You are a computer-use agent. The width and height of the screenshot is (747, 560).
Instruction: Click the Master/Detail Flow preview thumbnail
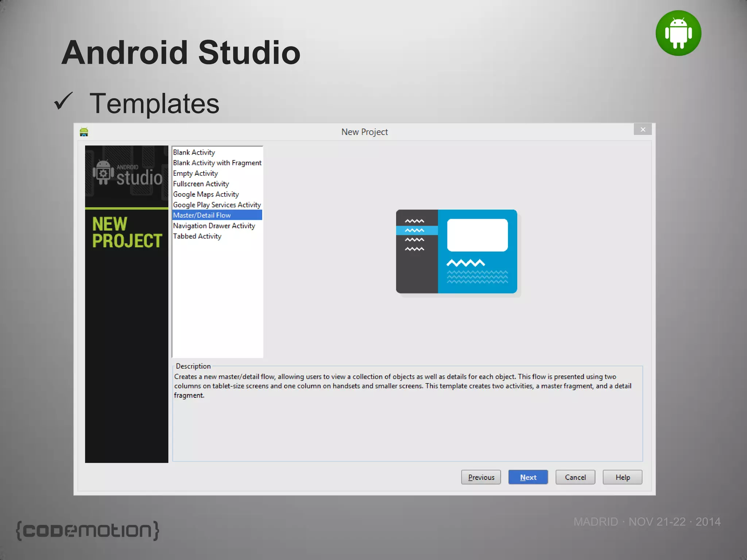pos(457,252)
